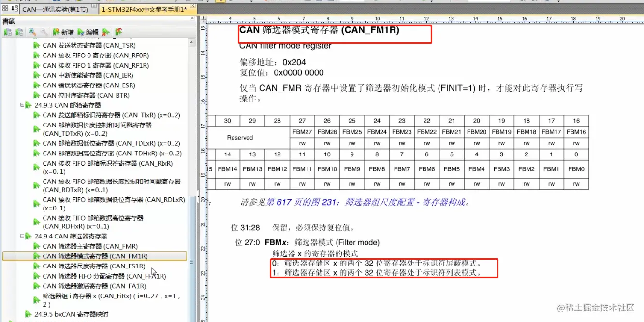Open bookmark CAN 筛选器激活寄存器 (CAN_FA1R)
The image size is (644, 322).
(94, 286)
